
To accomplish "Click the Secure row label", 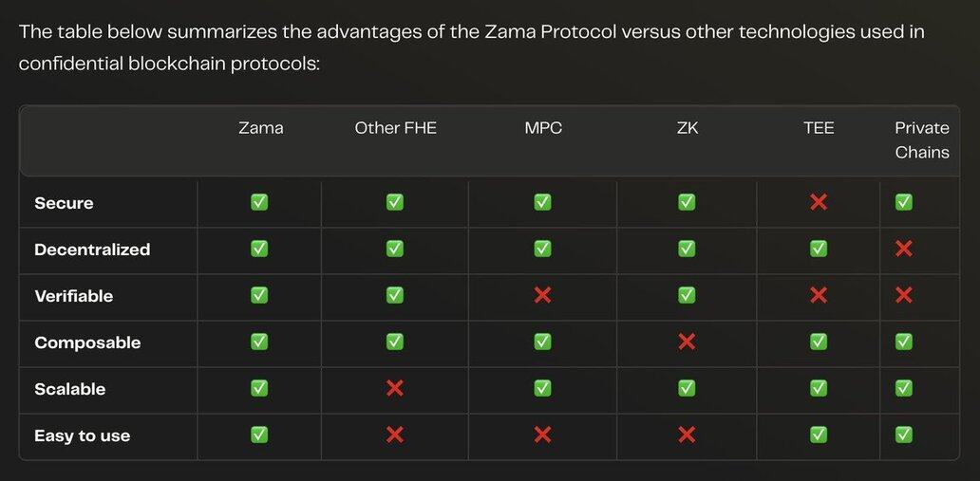I will point(64,203).
